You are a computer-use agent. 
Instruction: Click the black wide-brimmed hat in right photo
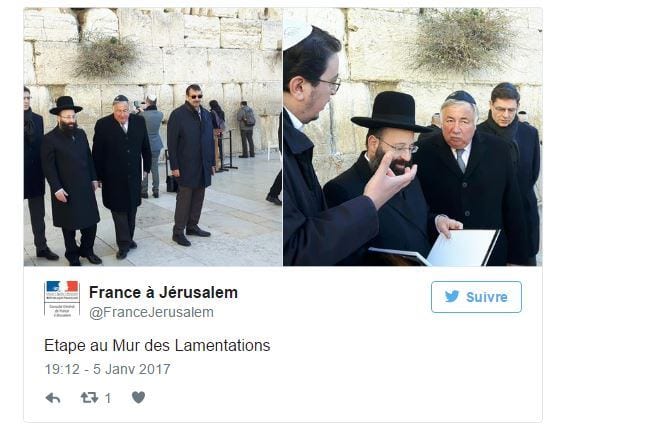(x=392, y=112)
